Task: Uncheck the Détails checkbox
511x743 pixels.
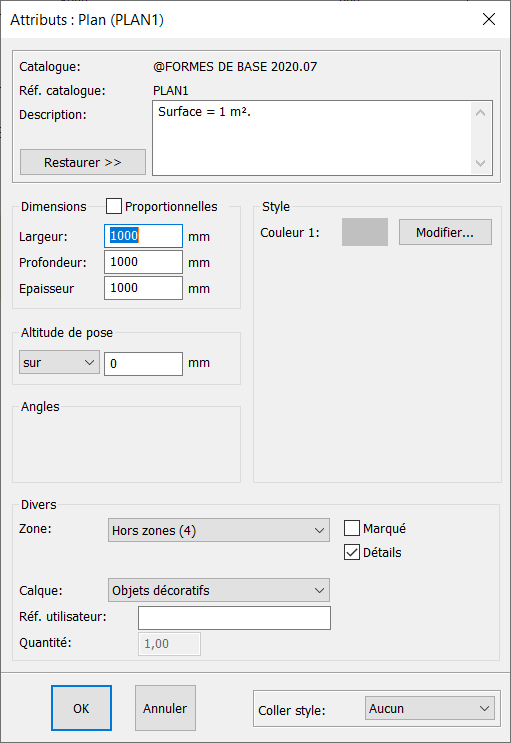Action: [352, 552]
